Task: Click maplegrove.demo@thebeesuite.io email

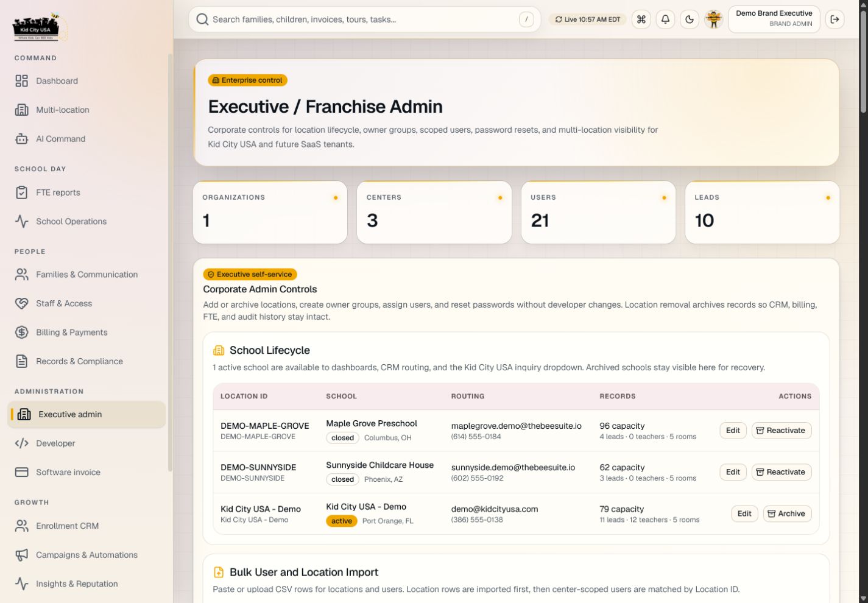Action: click(516, 426)
